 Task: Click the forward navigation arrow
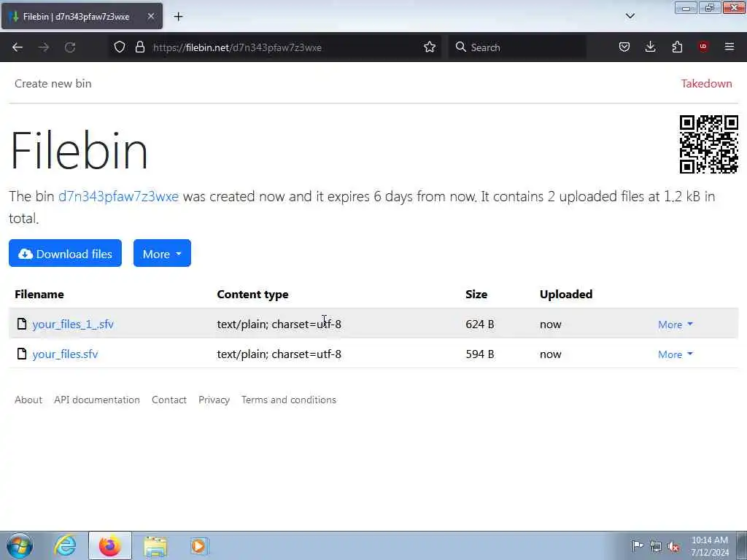(x=44, y=47)
